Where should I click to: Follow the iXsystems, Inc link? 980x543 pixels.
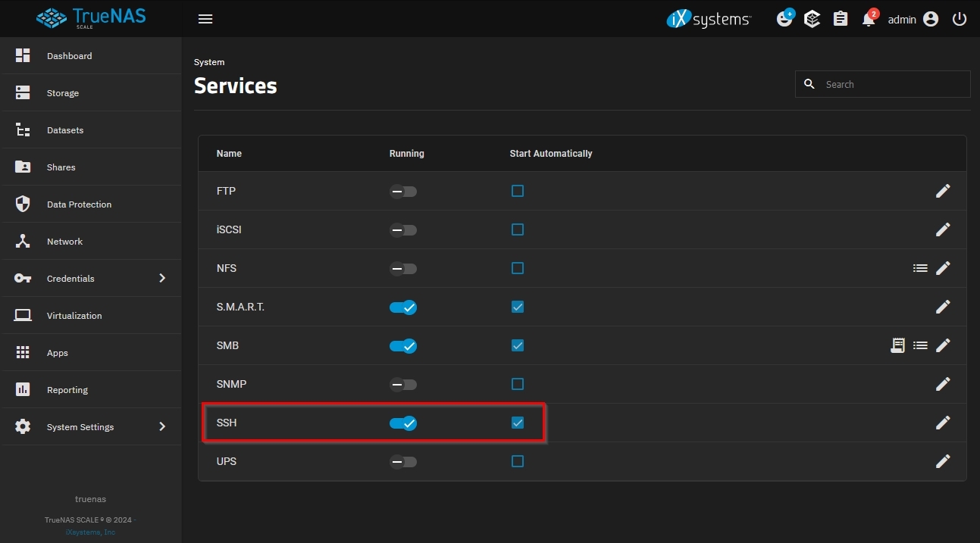90,532
